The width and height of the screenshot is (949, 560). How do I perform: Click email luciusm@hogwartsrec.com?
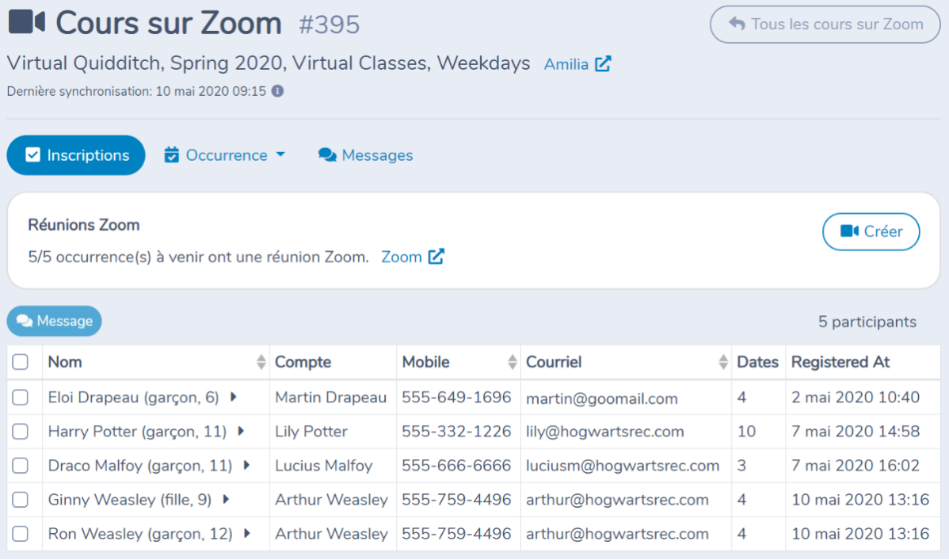623,466
